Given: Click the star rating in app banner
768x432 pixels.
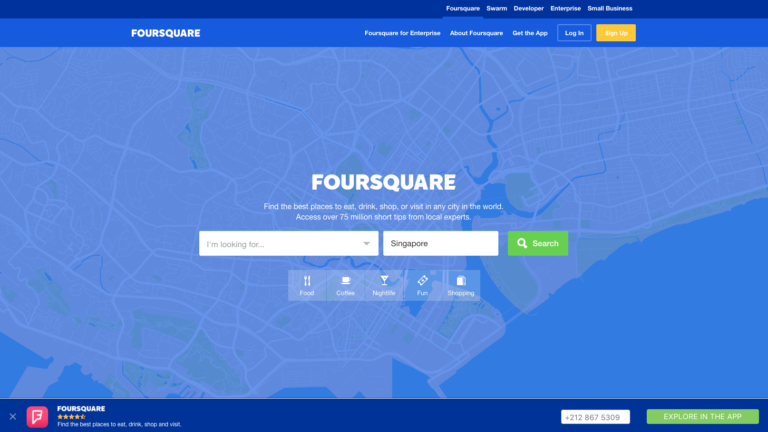Looking at the screenshot, I should pyautogui.click(x=72, y=417).
